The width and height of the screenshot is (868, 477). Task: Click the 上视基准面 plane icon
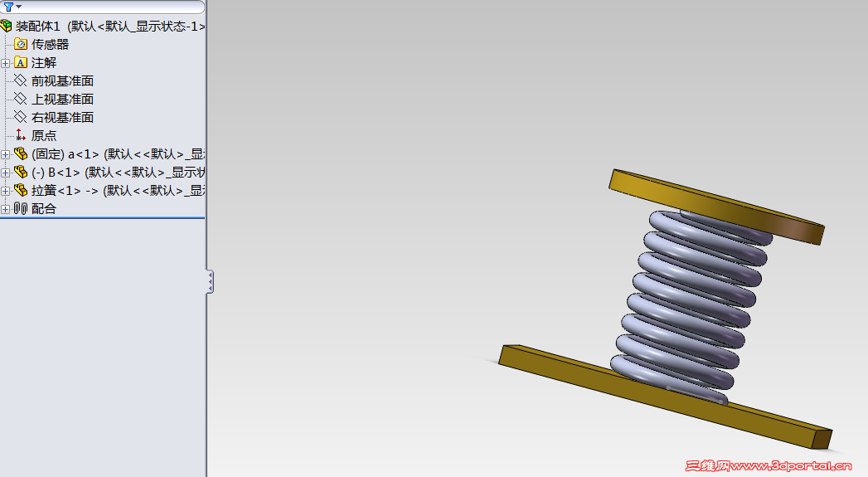[21, 100]
